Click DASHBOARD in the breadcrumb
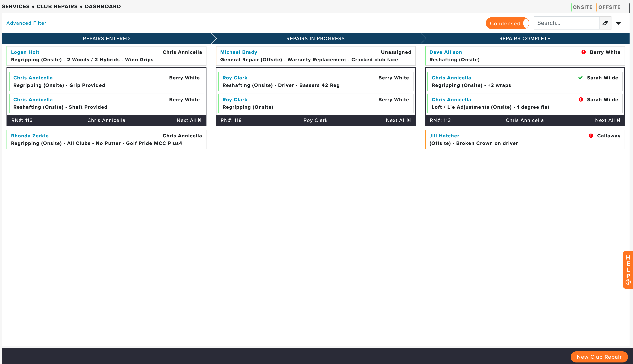The image size is (633, 364). pos(103,7)
